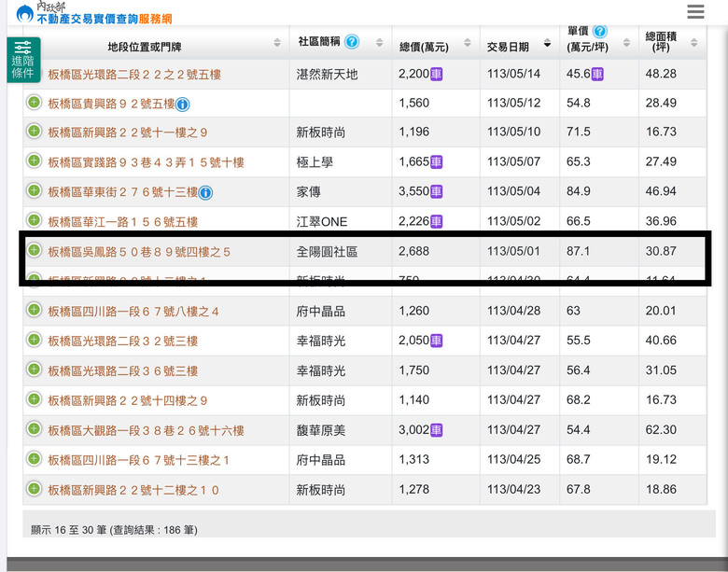
Task: Open address 板橋區華東街２７６號十三樓
Action: point(123,191)
